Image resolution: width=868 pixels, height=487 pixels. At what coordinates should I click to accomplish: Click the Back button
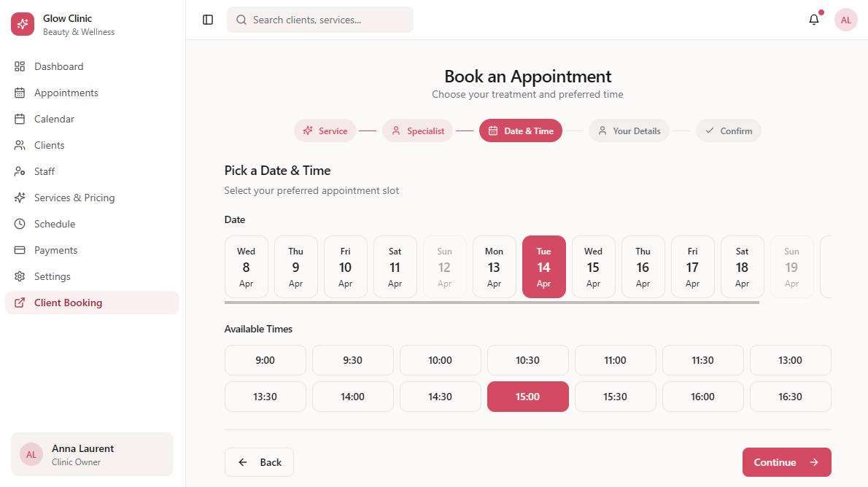click(259, 462)
